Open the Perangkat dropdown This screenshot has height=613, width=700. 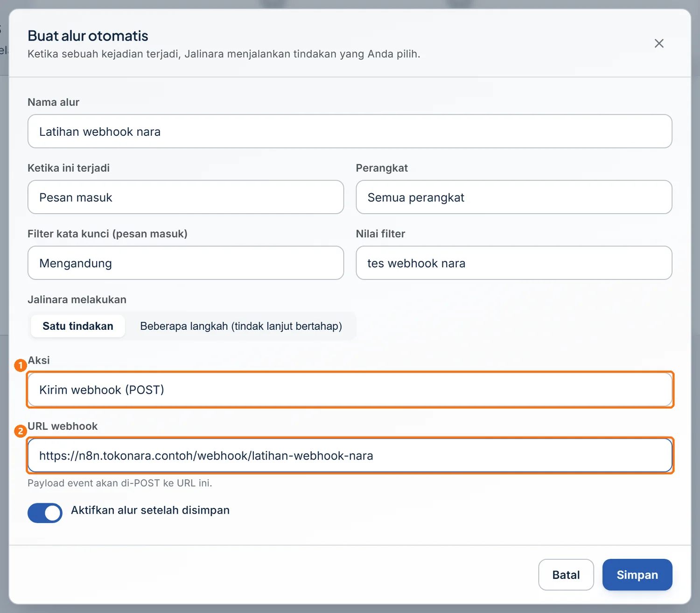[514, 197]
